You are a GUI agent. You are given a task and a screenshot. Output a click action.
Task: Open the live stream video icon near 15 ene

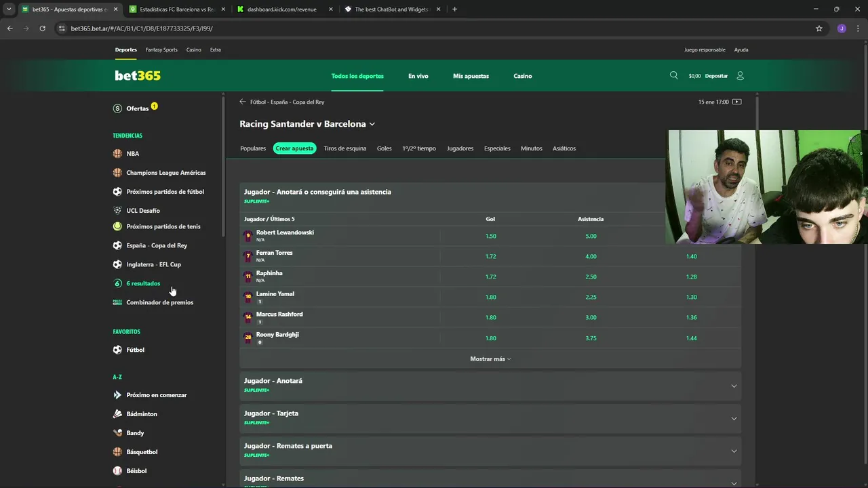pos(737,102)
